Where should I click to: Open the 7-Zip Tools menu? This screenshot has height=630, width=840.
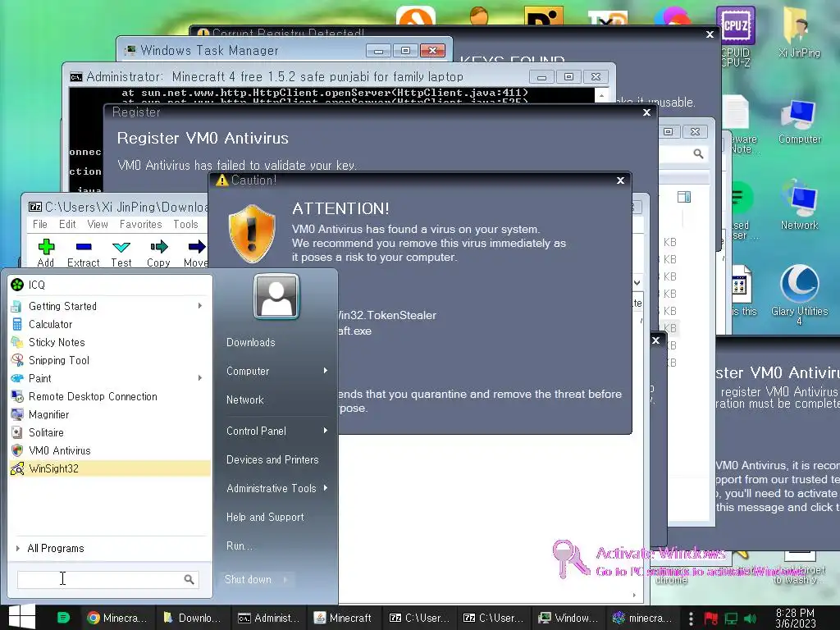click(x=185, y=225)
